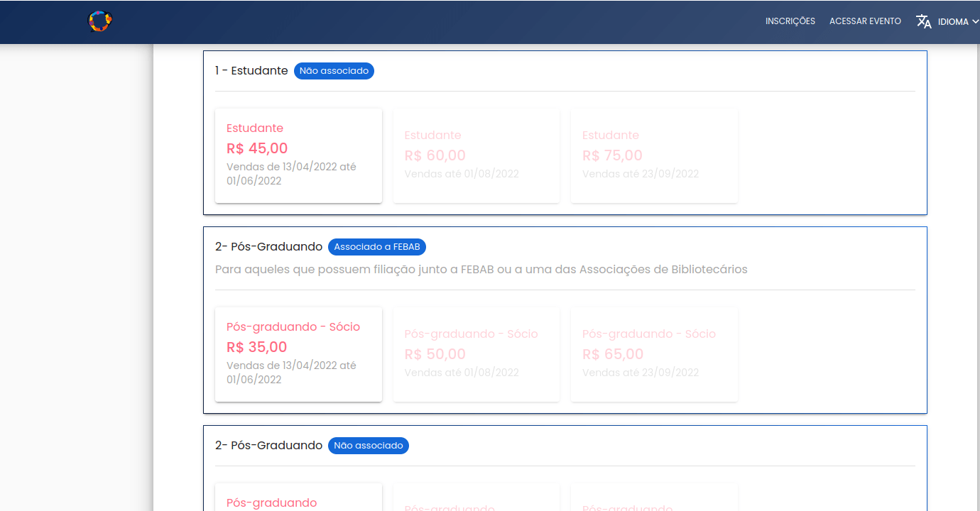This screenshot has width=980, height=511.
Task: Choose Pós-graduando - Sócio R$ 50,00 card
Action: [x=476, y=354]
